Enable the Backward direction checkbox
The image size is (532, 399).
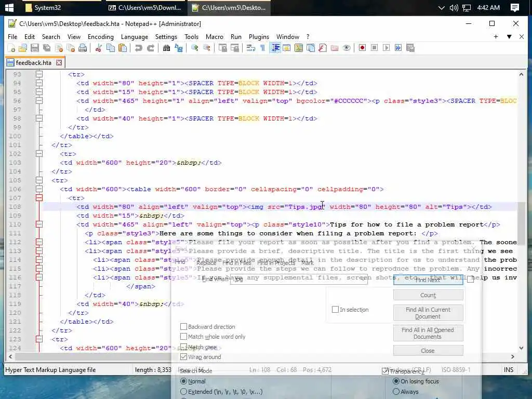pos(183,327)
